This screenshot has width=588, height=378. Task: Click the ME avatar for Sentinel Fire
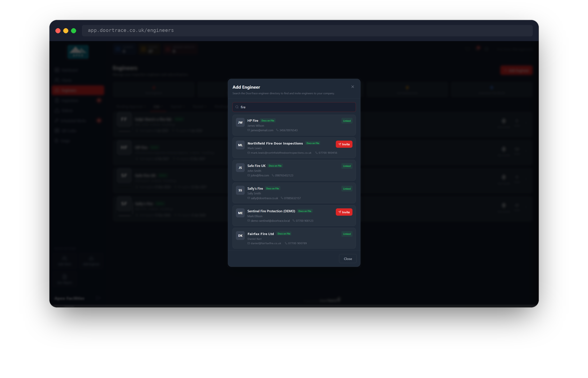pos(240,213)
